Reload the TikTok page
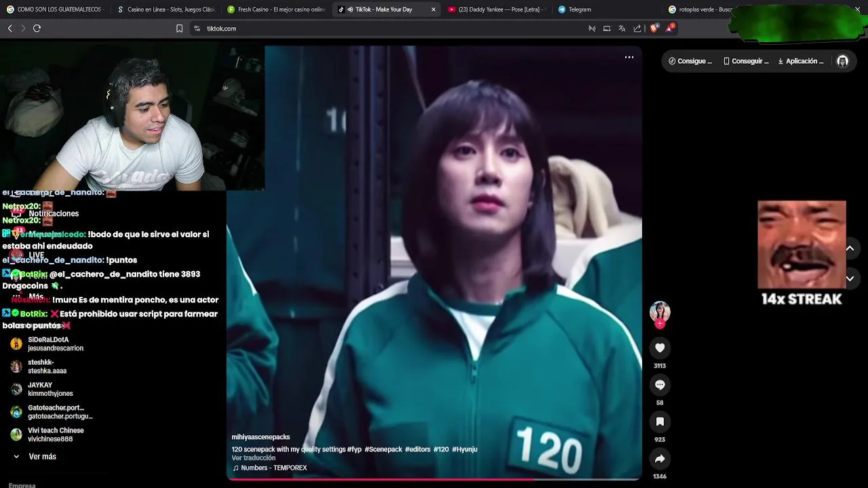 click(x=37, y=28)
